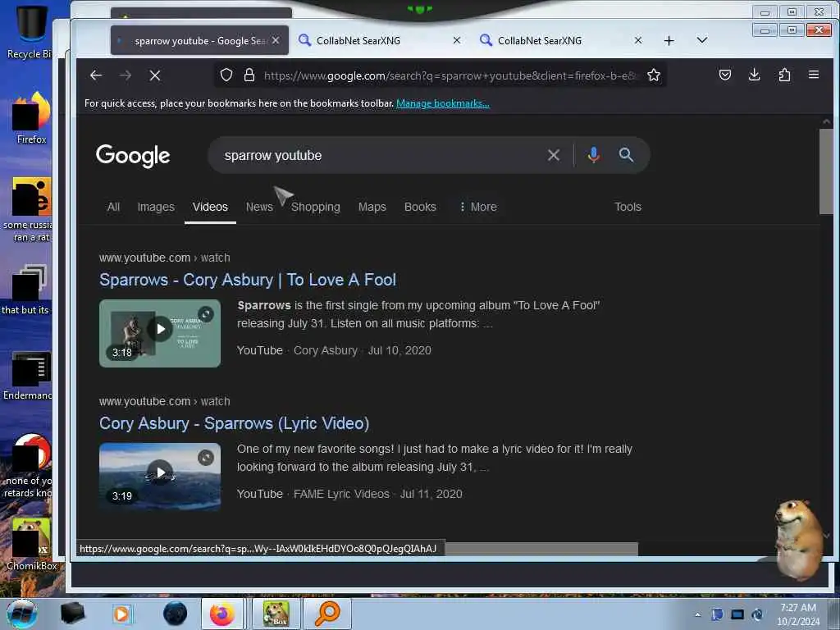Image resolution: width=840 pixels, height=630 pixels.
Task: Start voice search with the microphone icon
Action: point(594,155)
